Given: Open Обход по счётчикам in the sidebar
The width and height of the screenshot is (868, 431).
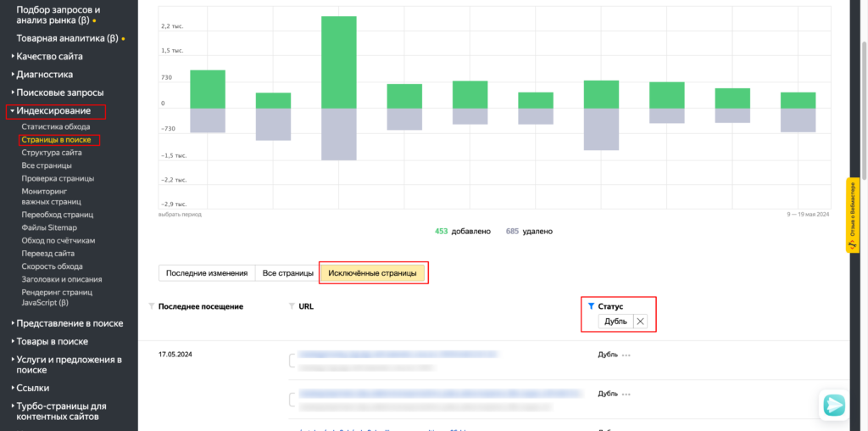Looking at the screenshot, I should click(58, 240).
